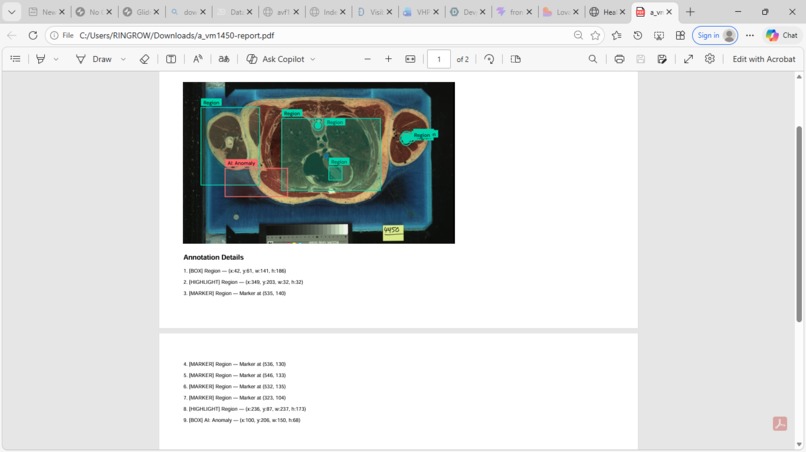Screen dimensions: 806x452
Task: Toggle fit to width view
Action: coord(410,59)
